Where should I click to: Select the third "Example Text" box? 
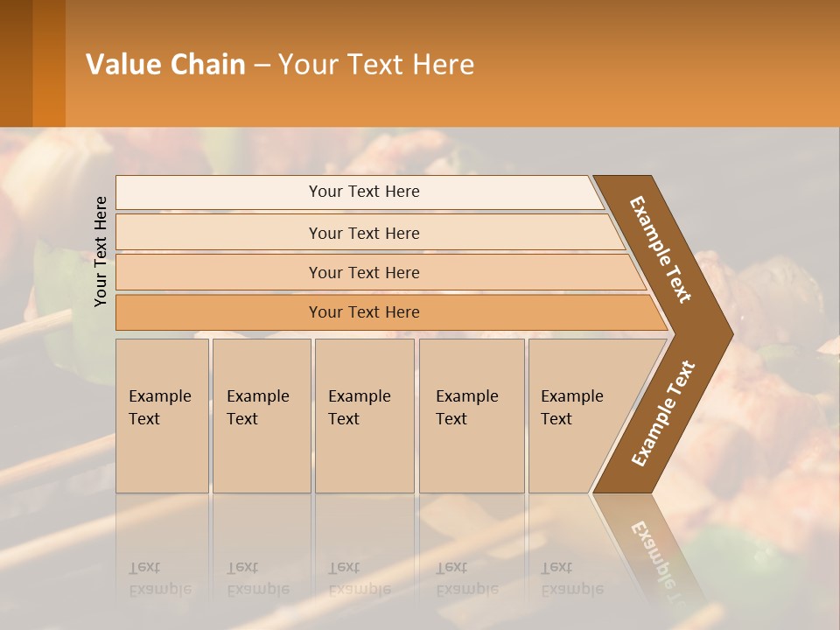coord(363,415)
